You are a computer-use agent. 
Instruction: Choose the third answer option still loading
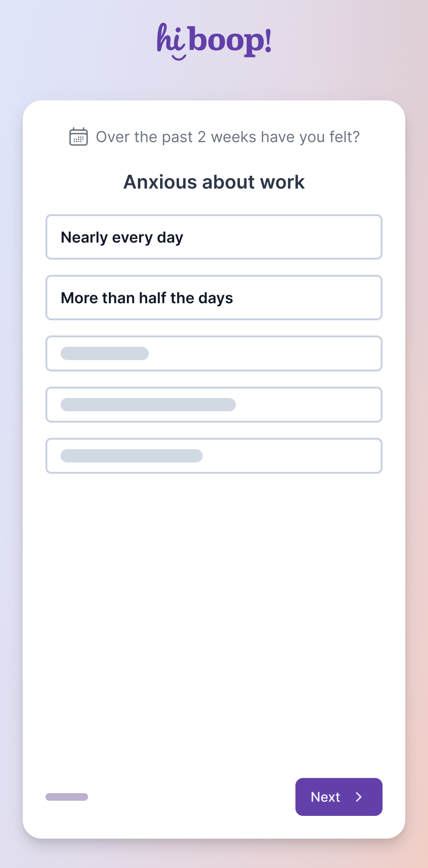pyautogui.click(x=214, y=353)
